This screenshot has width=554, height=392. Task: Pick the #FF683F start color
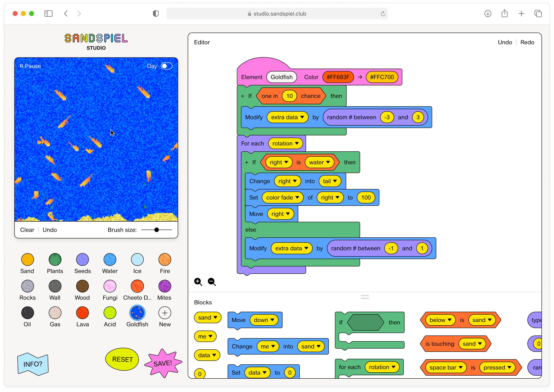[338, 77]
